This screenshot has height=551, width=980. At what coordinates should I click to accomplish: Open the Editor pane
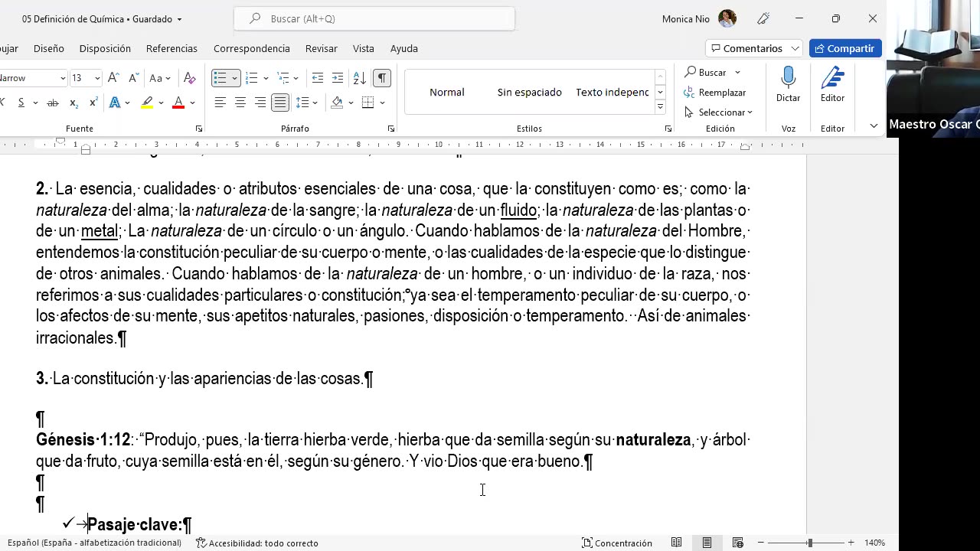coord(832,84)
